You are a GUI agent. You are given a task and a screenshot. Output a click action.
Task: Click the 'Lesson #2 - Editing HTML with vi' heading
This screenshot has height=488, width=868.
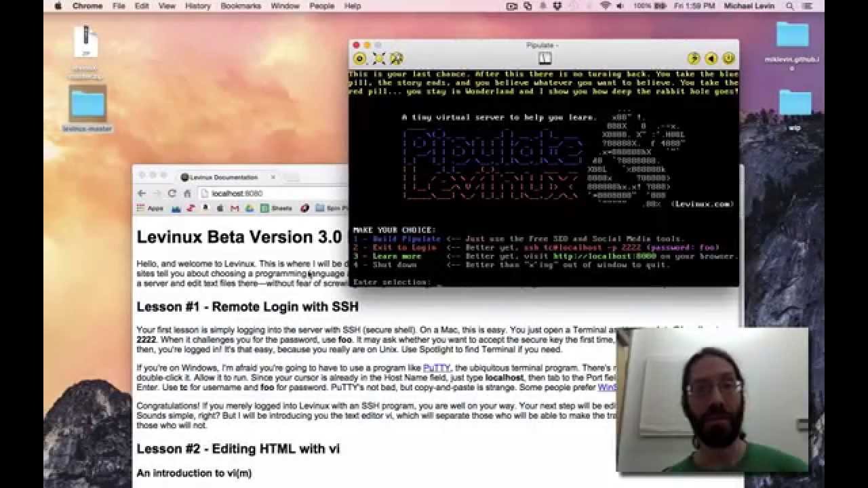pos(238,449)
